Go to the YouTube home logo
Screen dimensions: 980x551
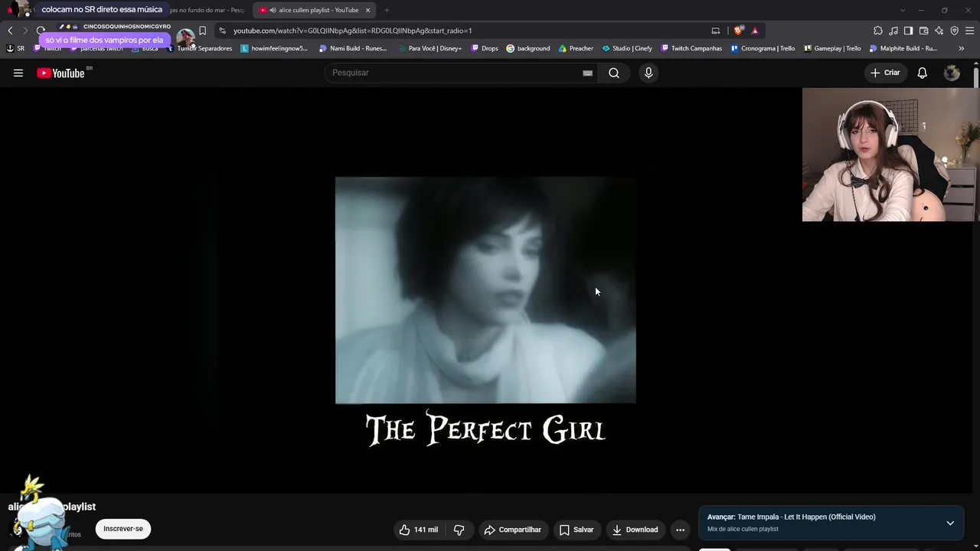click(x=60, y=73)
